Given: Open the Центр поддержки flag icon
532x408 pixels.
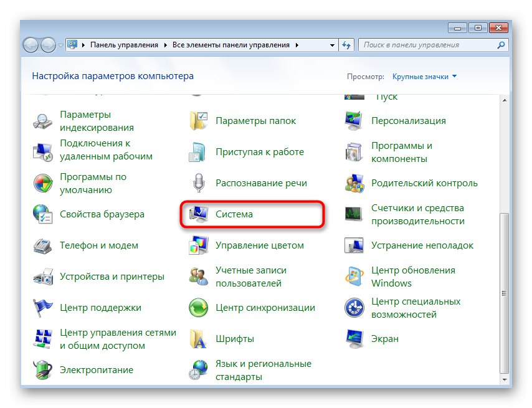Looking at the screenshot, I should (43, 308).
